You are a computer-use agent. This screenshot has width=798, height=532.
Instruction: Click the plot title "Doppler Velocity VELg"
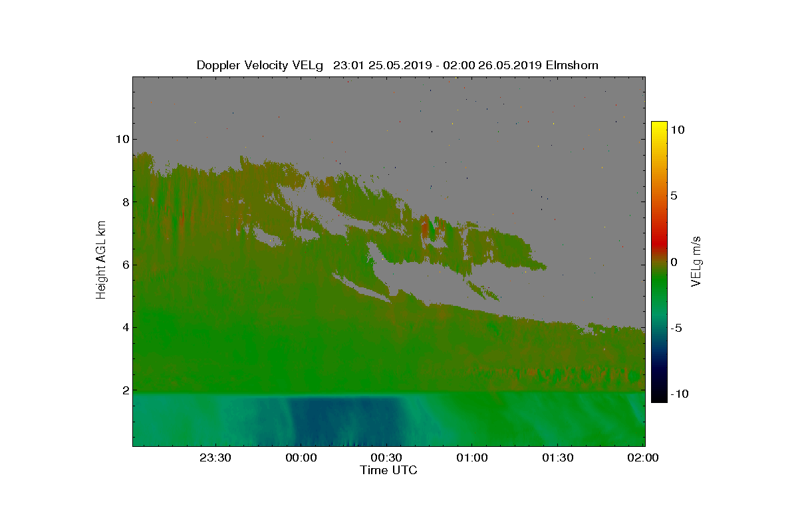(260, 65)
